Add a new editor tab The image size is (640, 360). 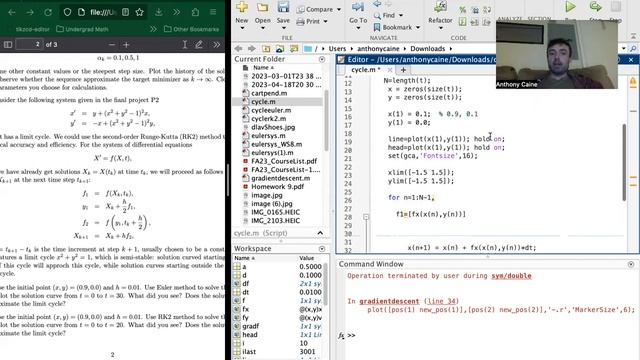pyautogui.click(x=403, y=70)
